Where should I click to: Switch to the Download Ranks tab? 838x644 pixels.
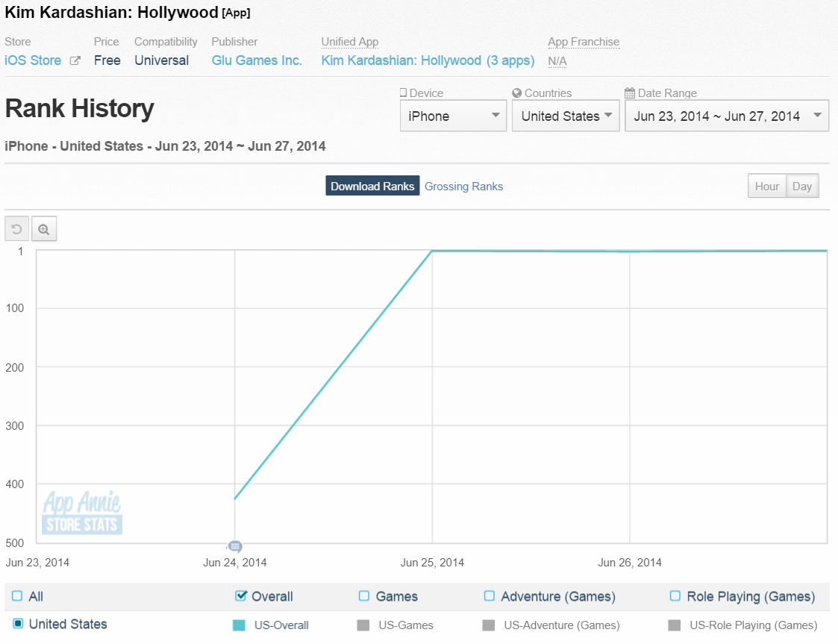[x=372, y=186]
